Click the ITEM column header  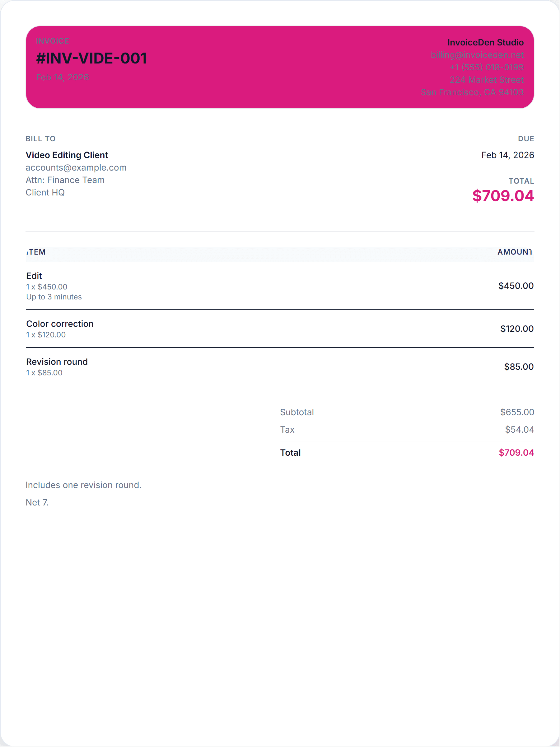pos(36,252)
